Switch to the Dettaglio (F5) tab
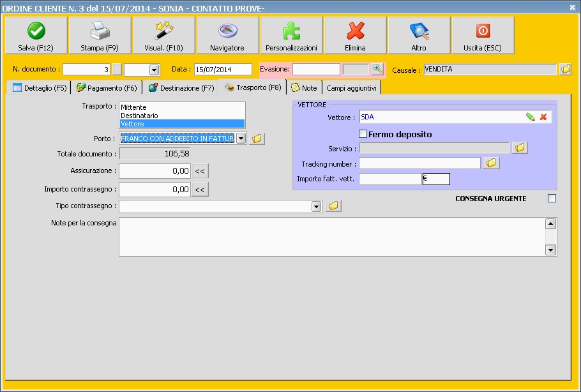 coord(39,88)
